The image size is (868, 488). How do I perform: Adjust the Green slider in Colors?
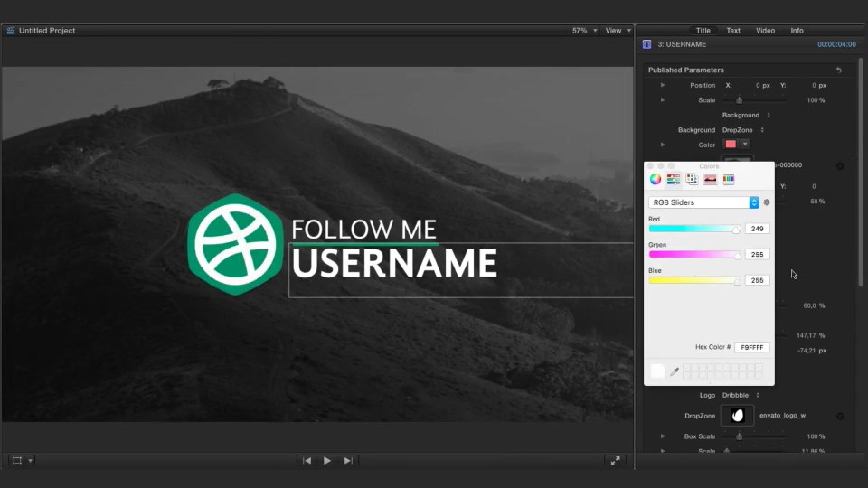(694, 255)
